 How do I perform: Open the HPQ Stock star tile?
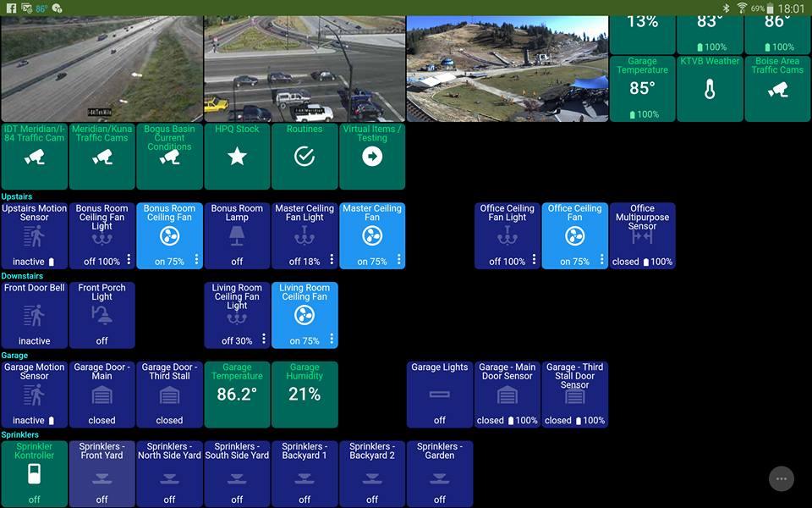point(237,156)
